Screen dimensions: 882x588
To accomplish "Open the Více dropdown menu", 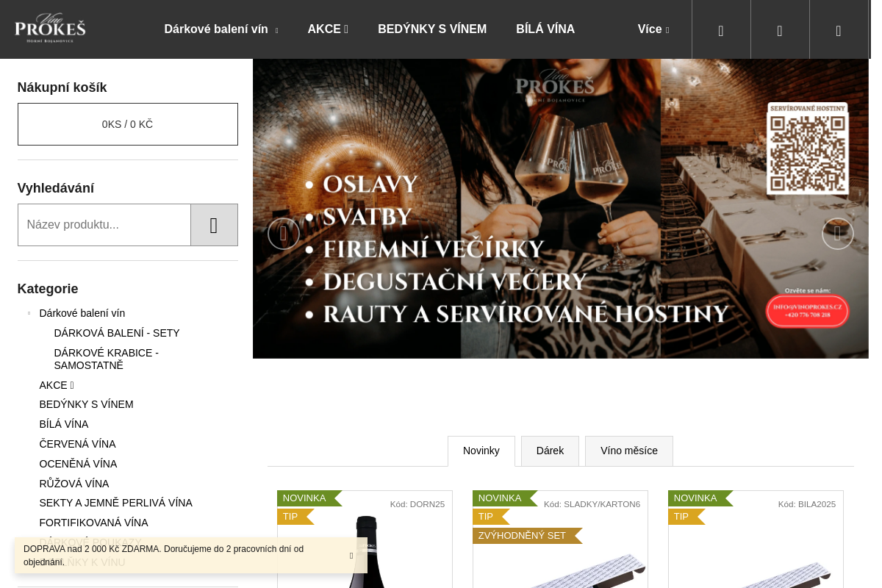I will [x=653, y=29].
